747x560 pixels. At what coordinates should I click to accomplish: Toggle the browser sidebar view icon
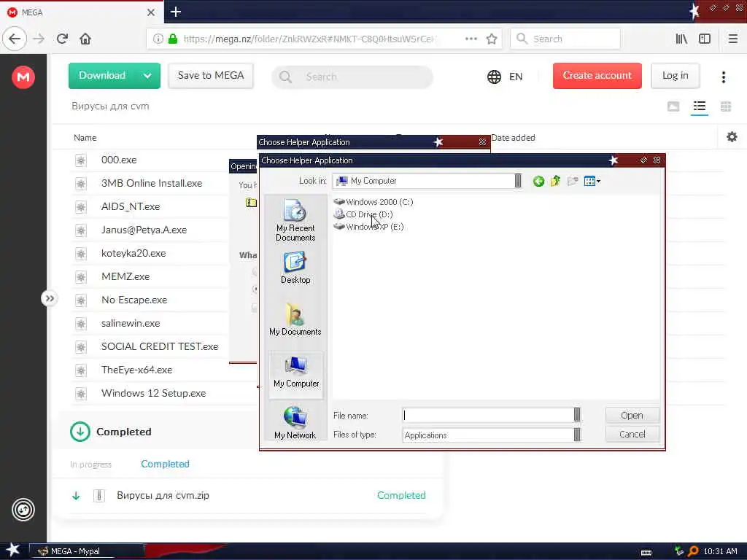click(x=705, y=39)
